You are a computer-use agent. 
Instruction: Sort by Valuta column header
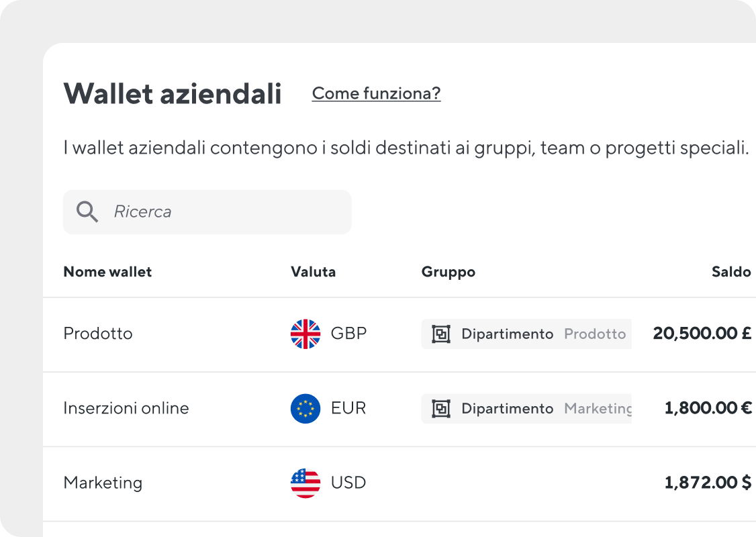tap(314, 272)
